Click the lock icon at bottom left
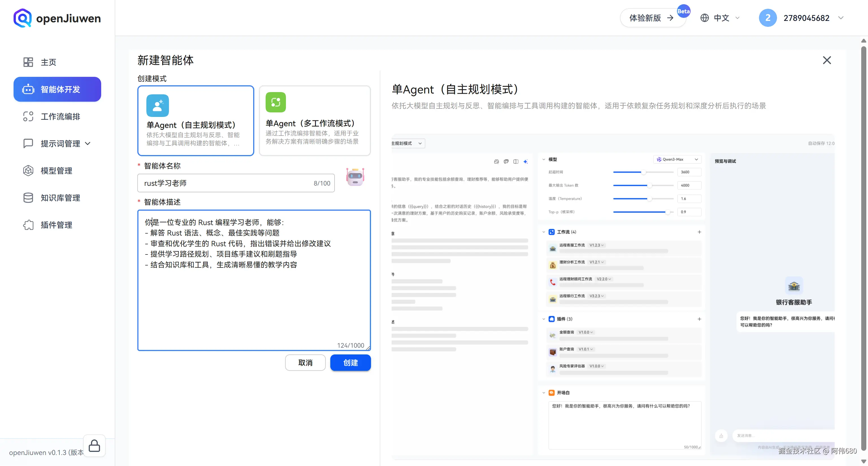Image resolution: width=868 pixels, height=466 pixels. 94,445
